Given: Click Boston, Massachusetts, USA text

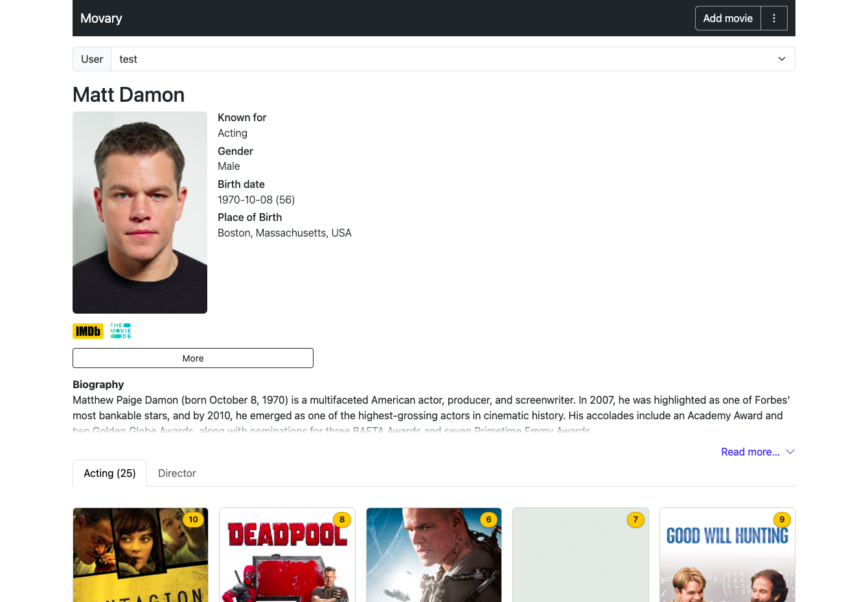Looking at the screenshot, I should (x=284, y=233).
